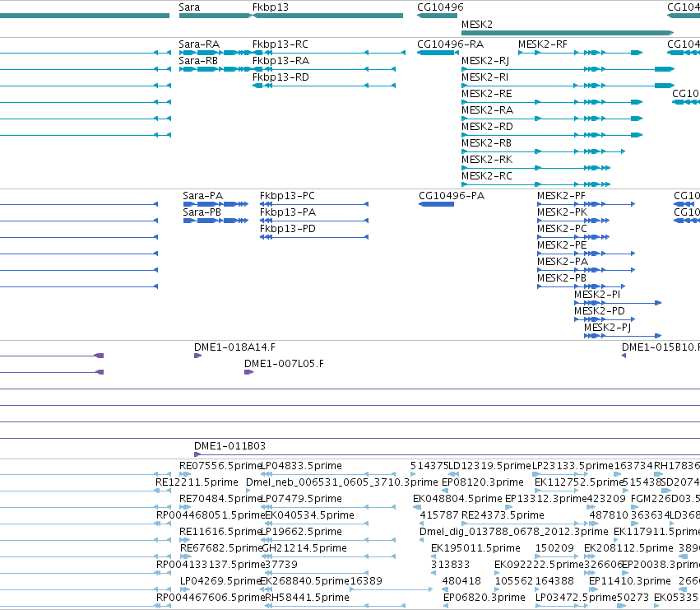Click the RE24373.5prime EST label
700x610 pixels.
(x=503, y=515)
